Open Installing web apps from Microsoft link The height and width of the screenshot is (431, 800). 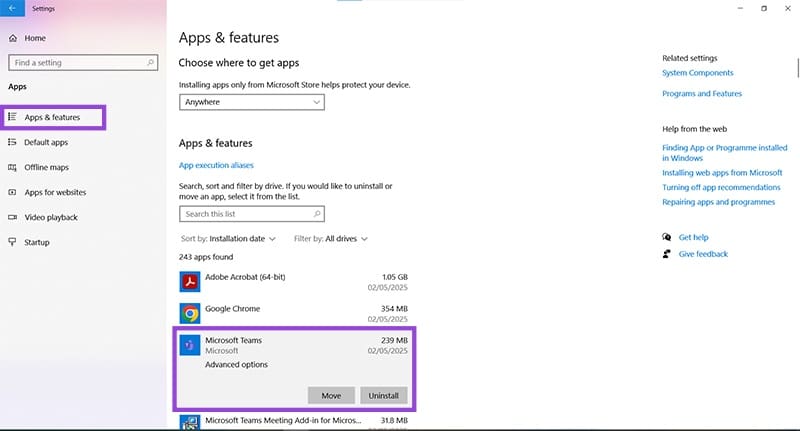click(722, 173)
